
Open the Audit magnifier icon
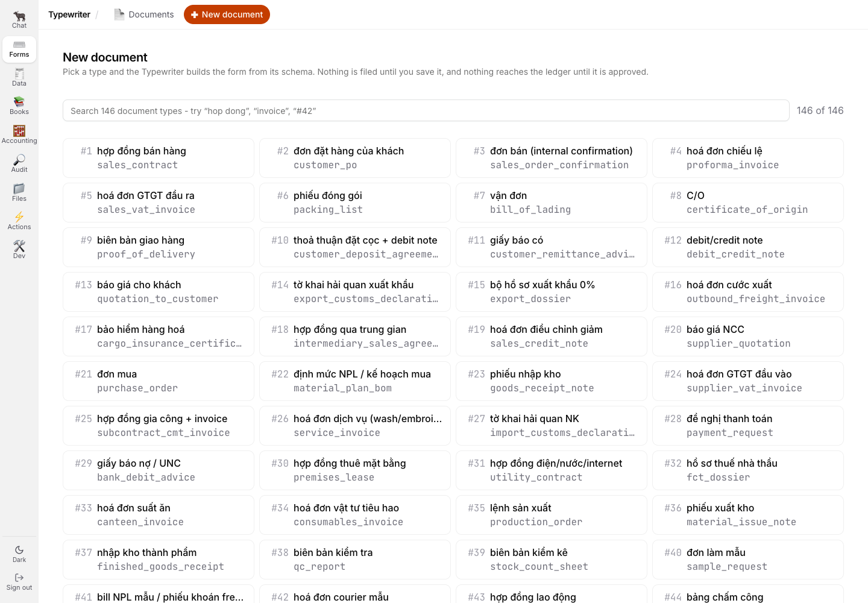(19, 164)
